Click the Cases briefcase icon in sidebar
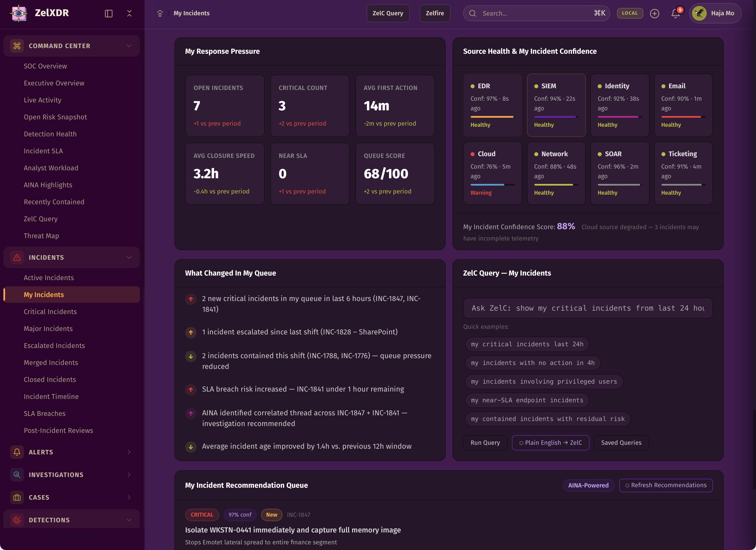The image size is (756, 550). (17, 497)
